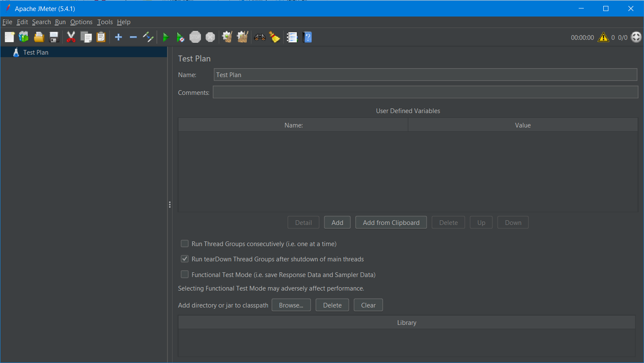The width and height of the screenshot is (644, 363).
Task: Open the Help menu
Action: 124,22
